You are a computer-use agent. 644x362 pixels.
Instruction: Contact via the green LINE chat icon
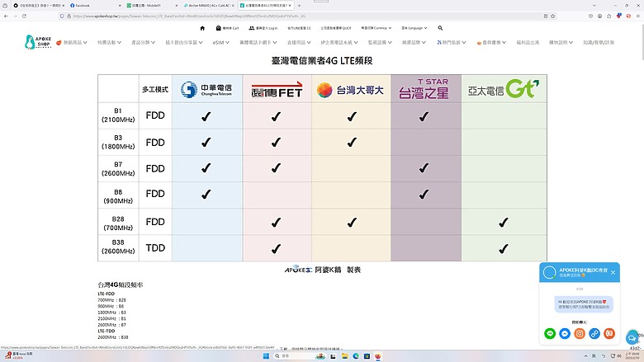point(550,334)
